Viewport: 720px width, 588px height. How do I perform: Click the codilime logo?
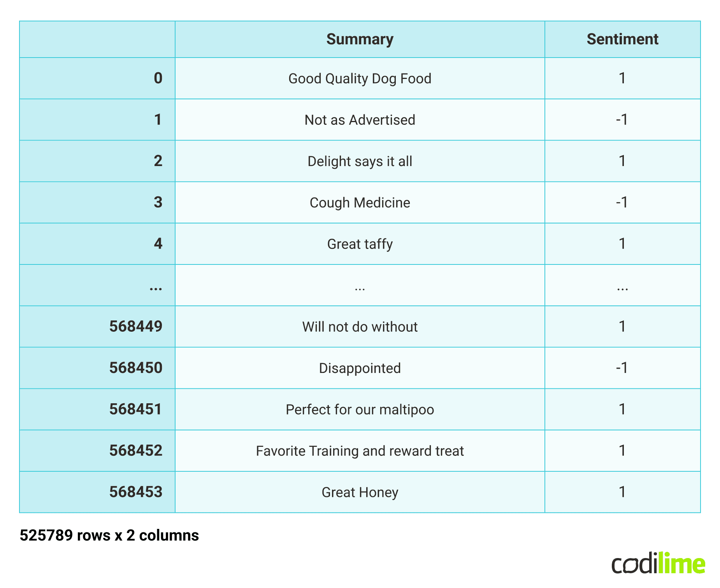(x=658, y=563)
